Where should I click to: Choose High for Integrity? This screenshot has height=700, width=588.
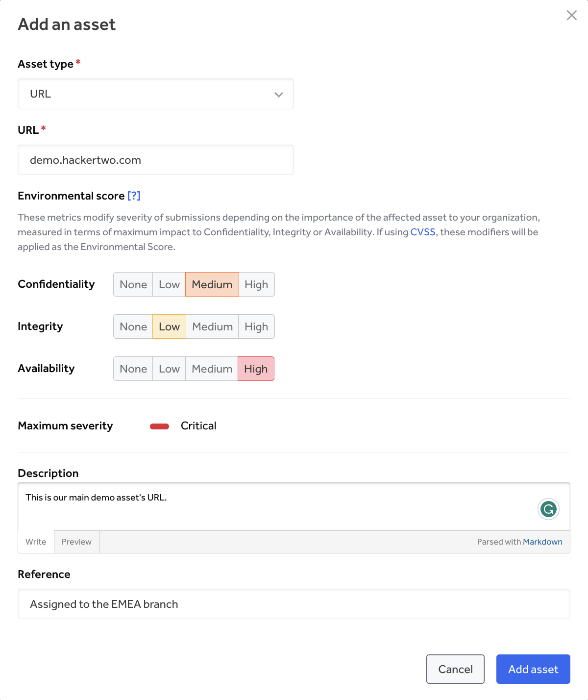pos(256,327)
